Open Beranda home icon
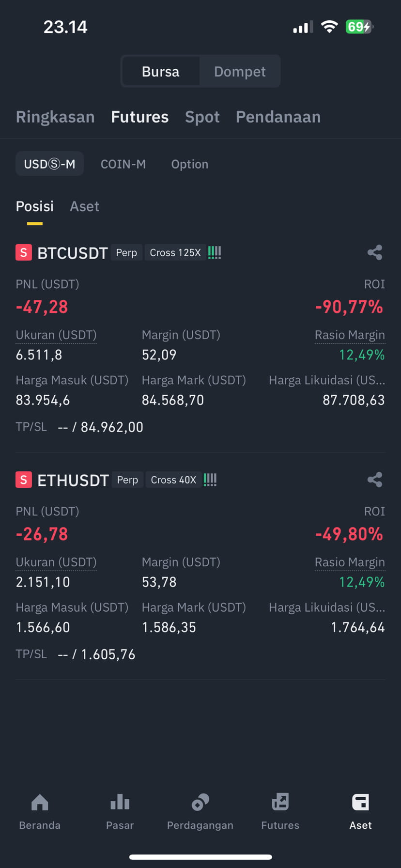401x868 pixels. pos(40,803)
